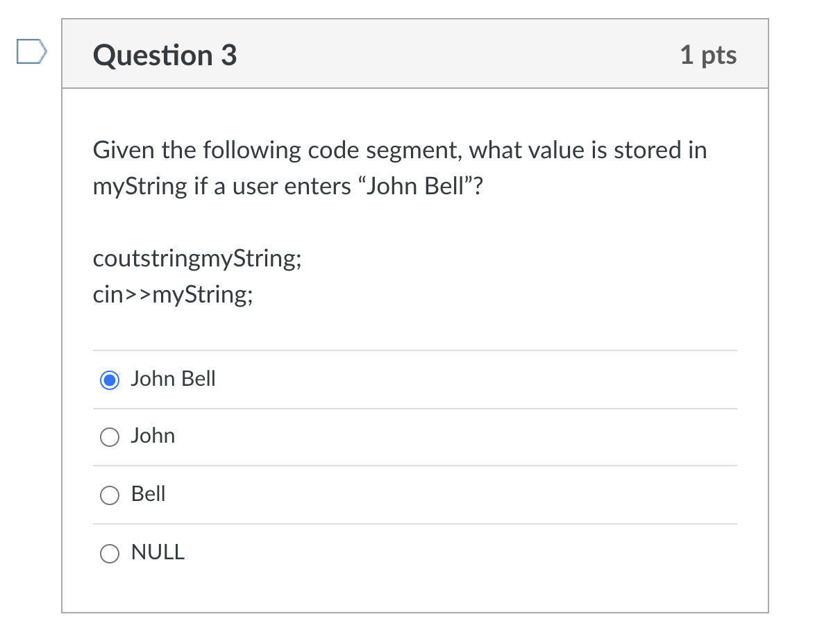Click the "cin>>myString;" code line
Screen dimensions: 840x637
tap(174, 296)
